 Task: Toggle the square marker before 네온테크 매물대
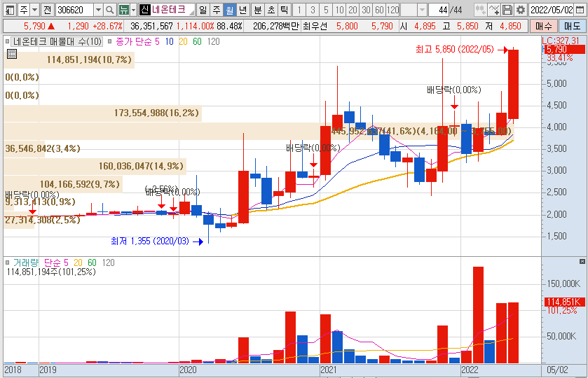point(7,41)
